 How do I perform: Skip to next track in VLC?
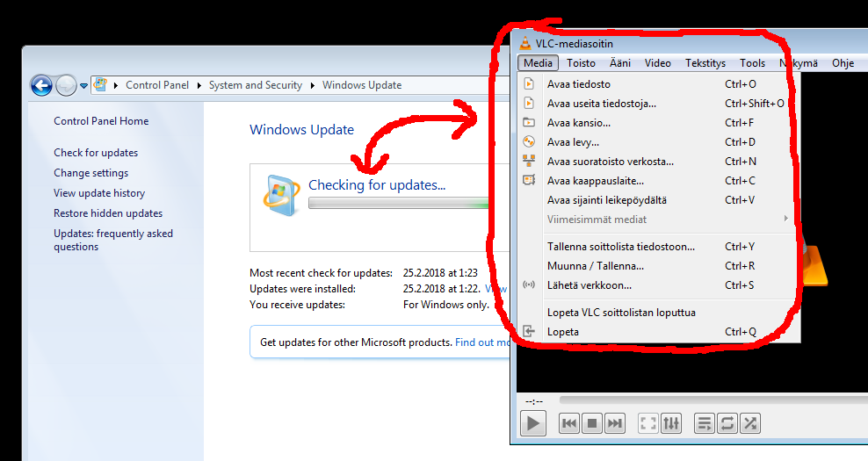click(614, 424)
